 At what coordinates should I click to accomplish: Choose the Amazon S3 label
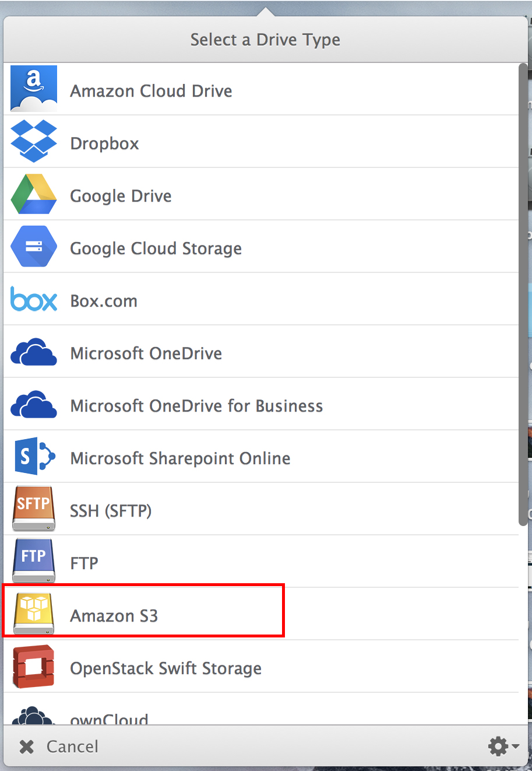click(x=114, y=616)
